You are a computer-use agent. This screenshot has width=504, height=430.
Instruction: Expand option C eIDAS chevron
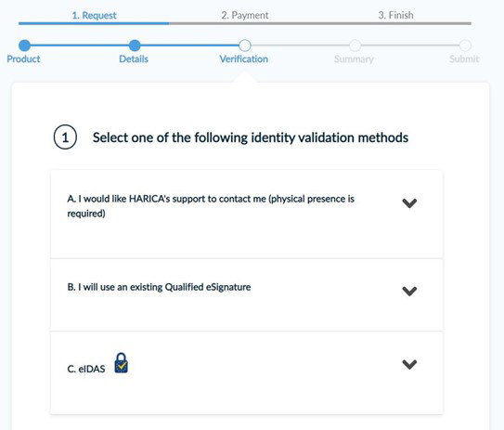[409, 364]
